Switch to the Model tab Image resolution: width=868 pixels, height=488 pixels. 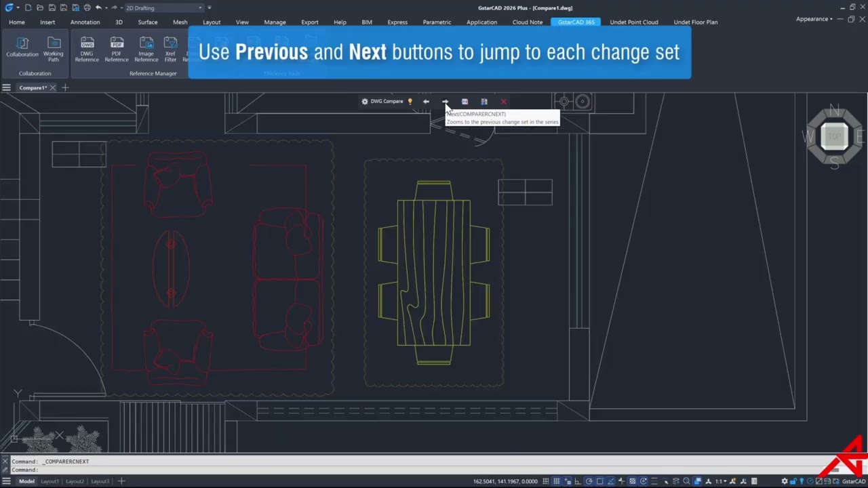click(x=26, y=481)
